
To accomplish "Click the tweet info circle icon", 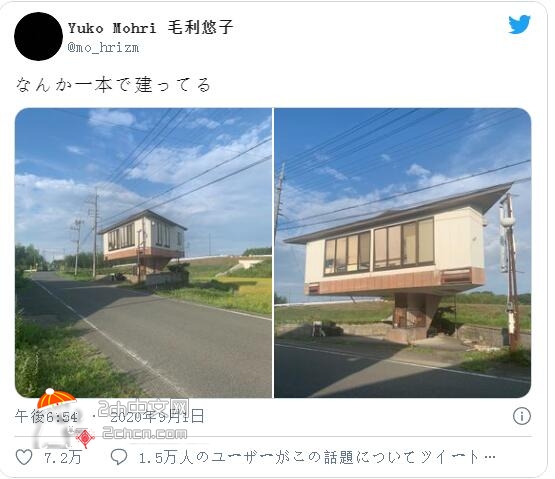I will coord(522,416).
